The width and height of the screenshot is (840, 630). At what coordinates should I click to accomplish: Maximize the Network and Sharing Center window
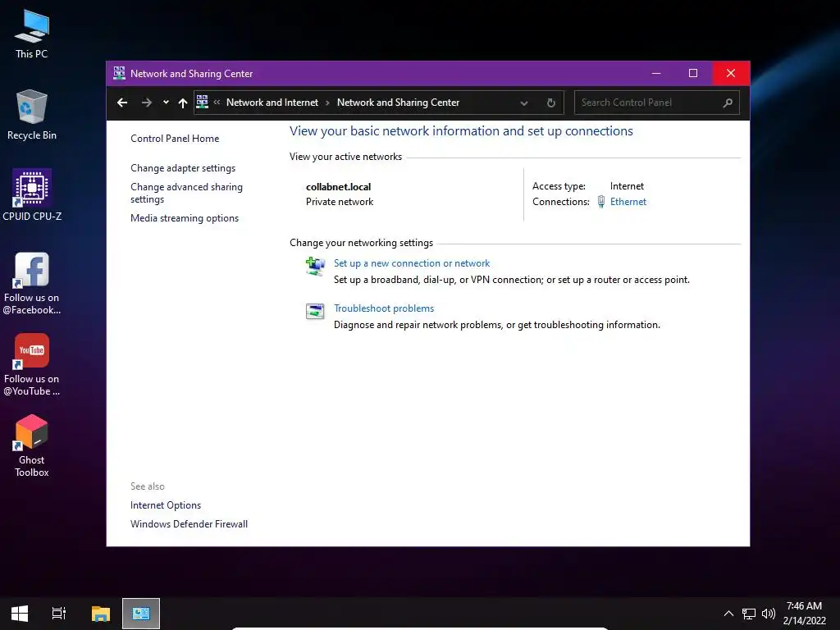coord(693,73)
